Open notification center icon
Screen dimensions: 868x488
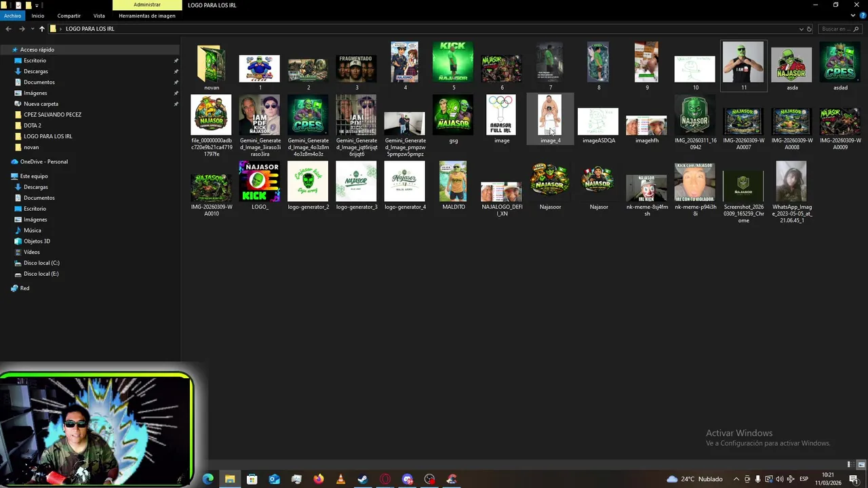(x=854, y=479)
